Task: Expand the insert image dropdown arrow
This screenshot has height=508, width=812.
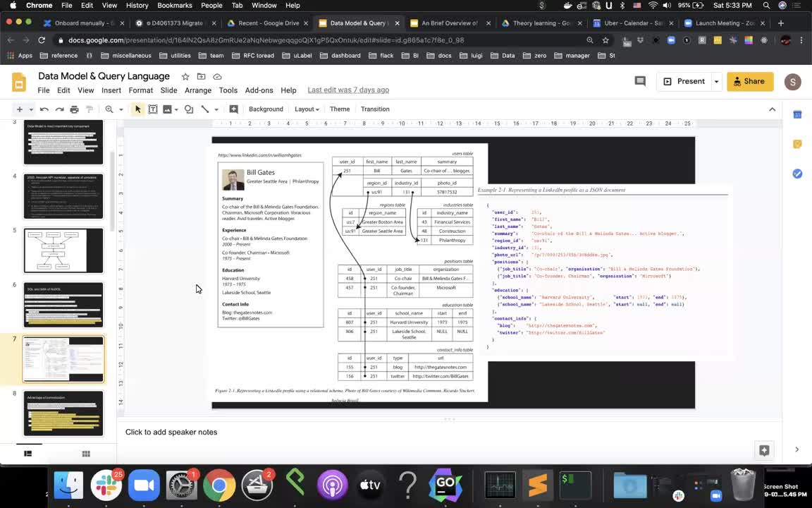Action: [x=176, y=109]
